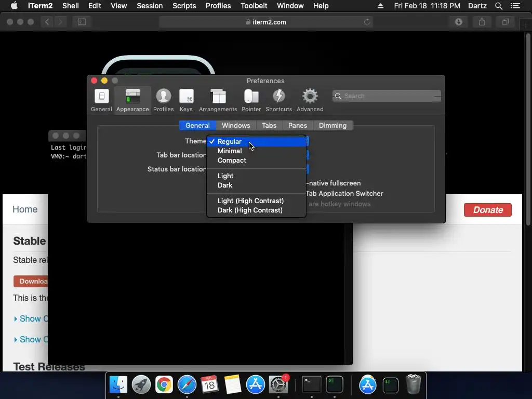Open Terminal icon in the Dock
This screenshot has height=399, width=532.
pos(312,385)
